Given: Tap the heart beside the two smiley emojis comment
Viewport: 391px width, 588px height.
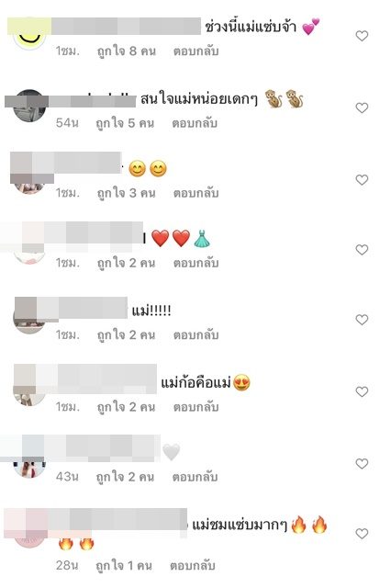Looking at the screenshot, I should click(362, 180).
